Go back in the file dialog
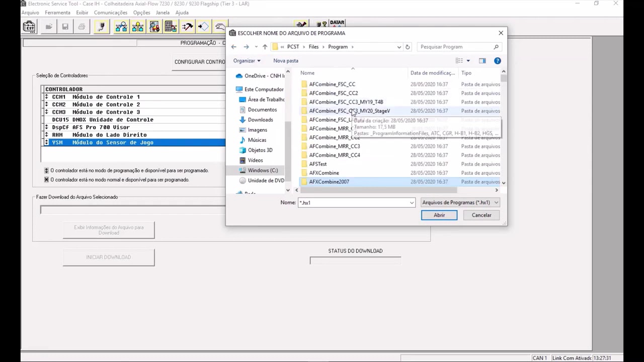This screenshot has height=362, width=644. pos(233,47)
